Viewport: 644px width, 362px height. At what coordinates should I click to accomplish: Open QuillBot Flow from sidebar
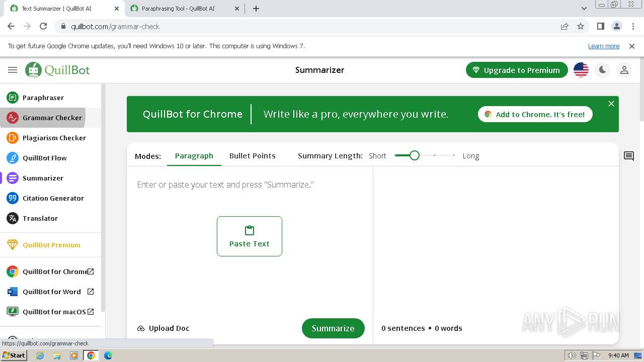(x=50, y=158)
